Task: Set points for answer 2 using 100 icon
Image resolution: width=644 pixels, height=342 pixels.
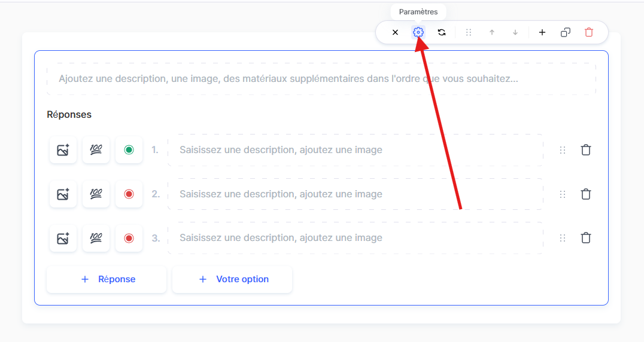Action: tap(96, 194)
